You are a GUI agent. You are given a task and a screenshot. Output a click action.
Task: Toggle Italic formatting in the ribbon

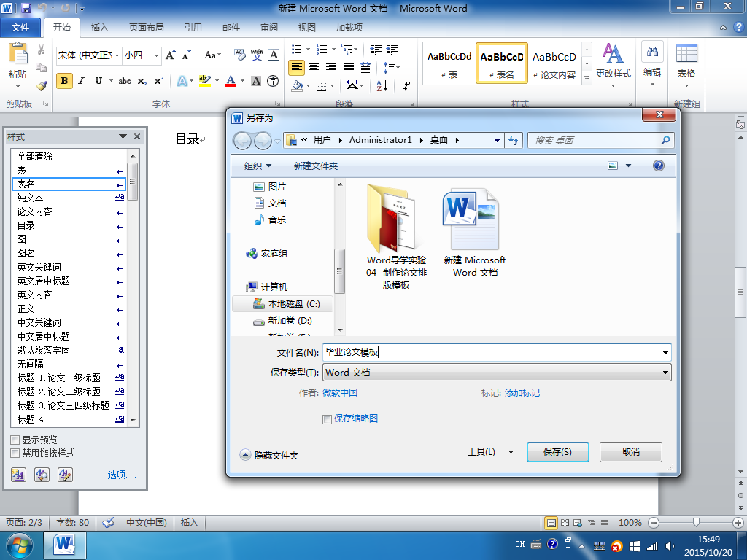point(82,81)
